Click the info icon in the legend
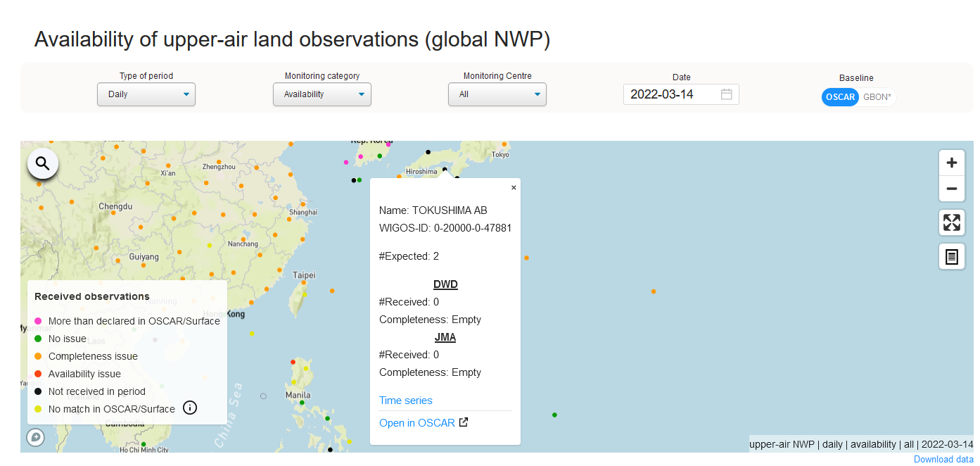This screenshot has width=980, height=466. click(189, 408)
